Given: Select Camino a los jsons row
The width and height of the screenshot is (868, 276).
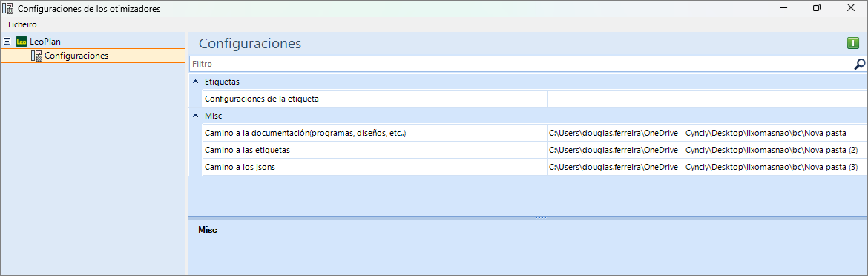Looking at the screenshot, I should (375, 167).
